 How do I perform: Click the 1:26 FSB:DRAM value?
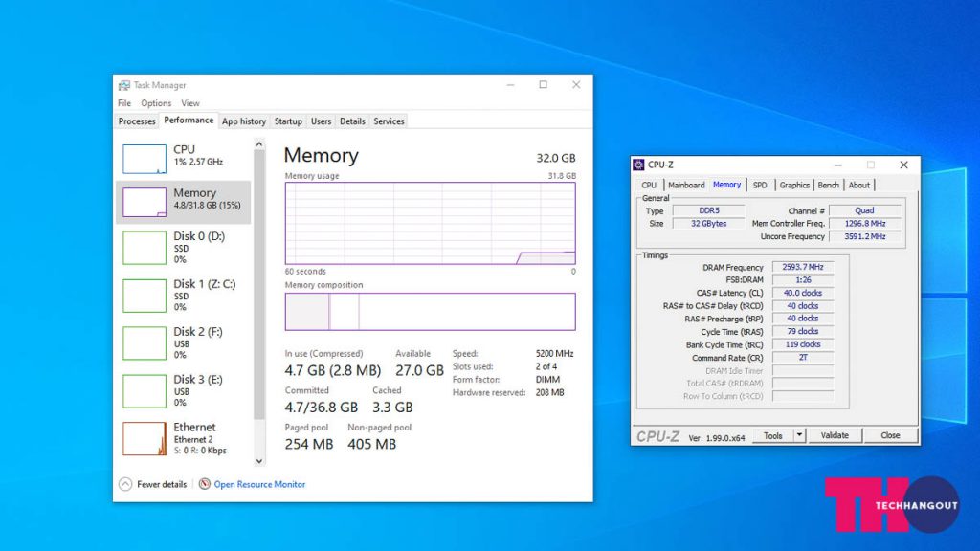tap(803, 280)
